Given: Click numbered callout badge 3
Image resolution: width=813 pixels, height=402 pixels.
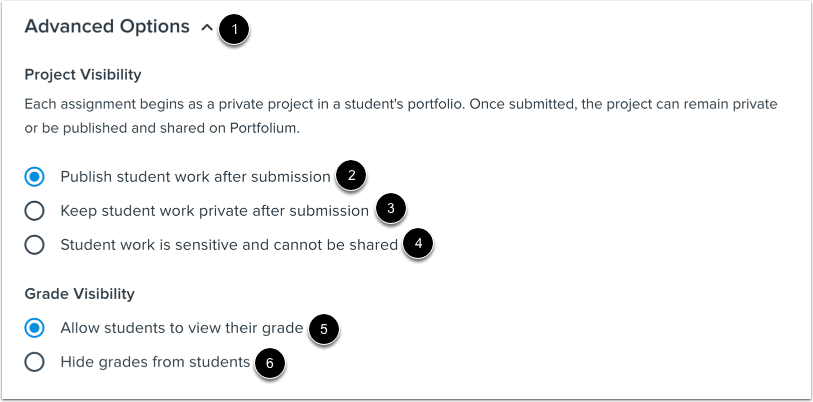Looking at the screenshot, I should [391, 209].
